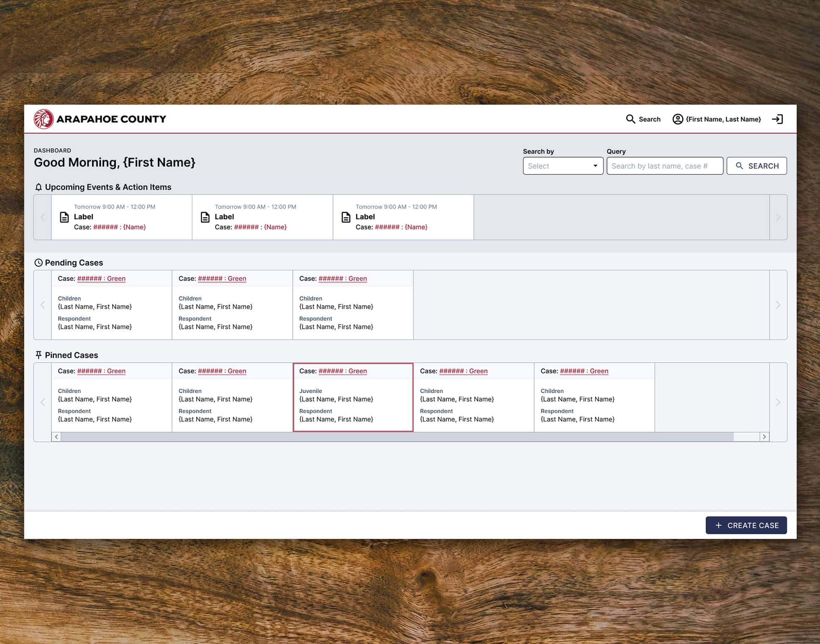
Task: Click the first event card document icon
Action: [64, 217]
